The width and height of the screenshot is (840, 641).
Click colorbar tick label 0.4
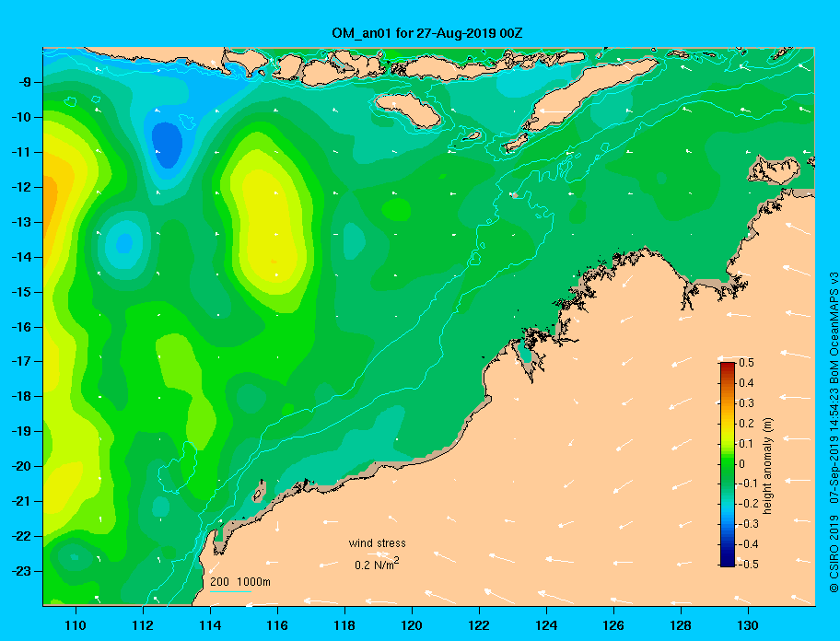pos(746,383)
